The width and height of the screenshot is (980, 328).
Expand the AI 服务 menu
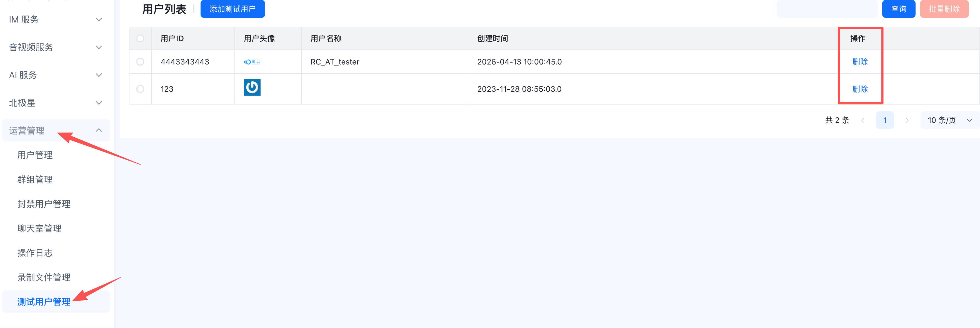tap(56, 75)
